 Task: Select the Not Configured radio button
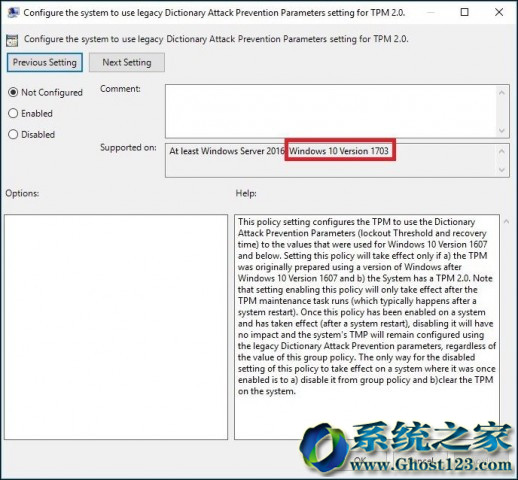(13, 92)
